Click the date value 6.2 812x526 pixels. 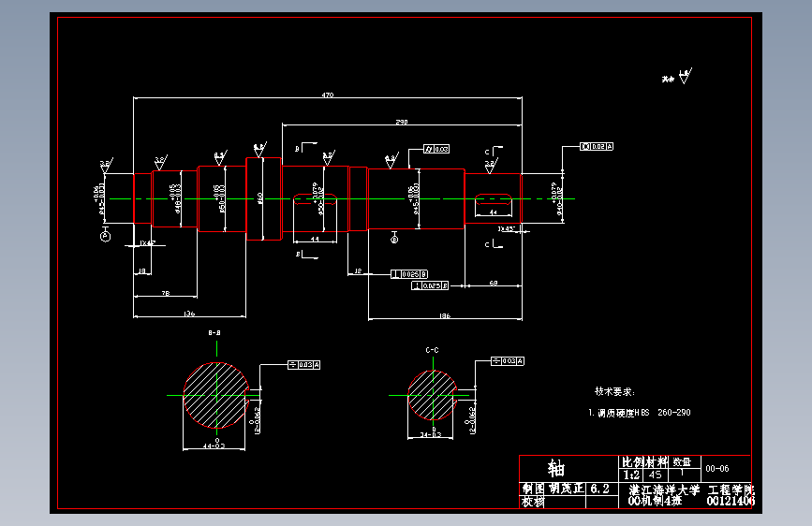click(x=599, y=489)
